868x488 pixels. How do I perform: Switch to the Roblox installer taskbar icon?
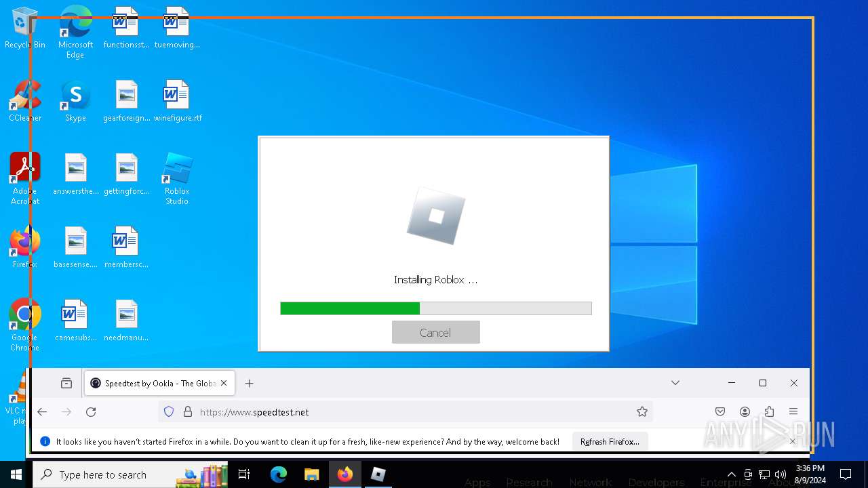[378, 474]
